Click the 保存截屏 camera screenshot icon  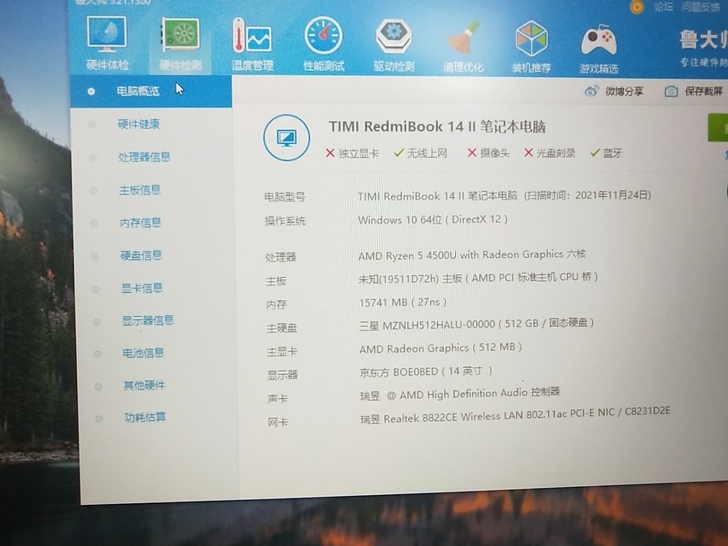point(671,91)
